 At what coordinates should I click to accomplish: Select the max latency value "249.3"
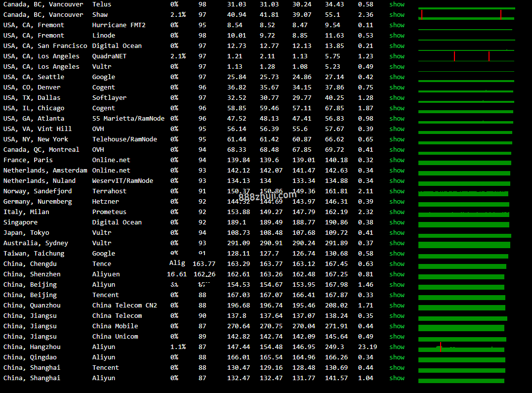point(334,347)
